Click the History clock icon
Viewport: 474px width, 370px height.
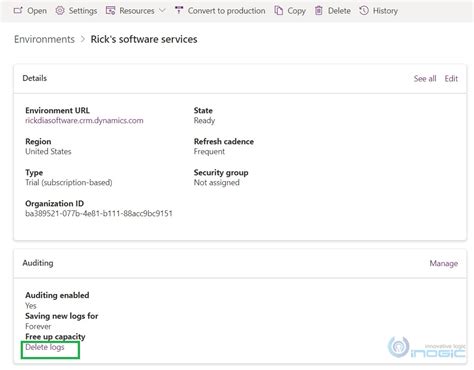point(364,11)
